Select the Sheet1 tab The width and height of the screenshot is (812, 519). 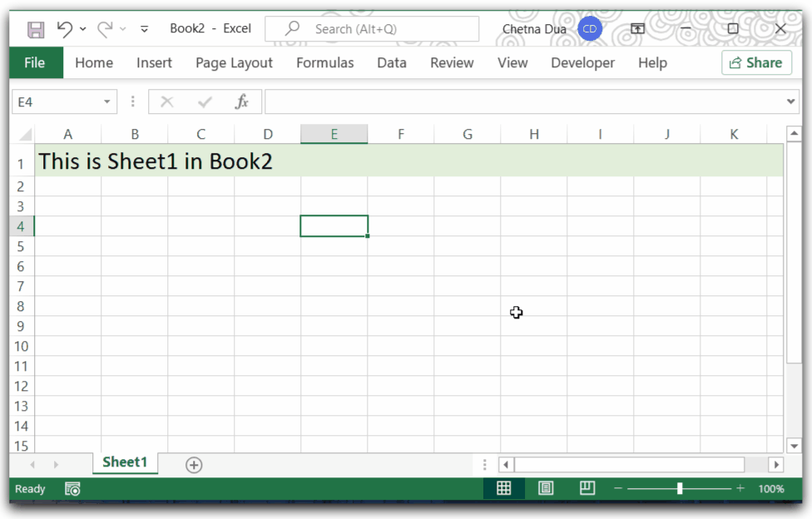point(125,462)
